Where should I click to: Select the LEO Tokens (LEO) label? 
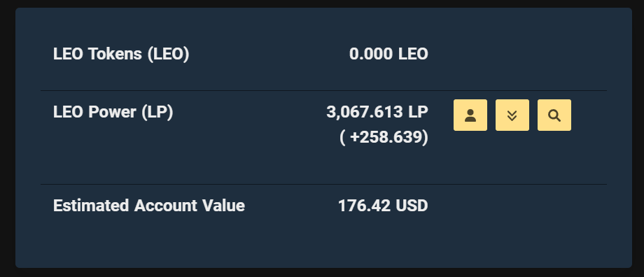pyautogui.click(x=121, y=54)
